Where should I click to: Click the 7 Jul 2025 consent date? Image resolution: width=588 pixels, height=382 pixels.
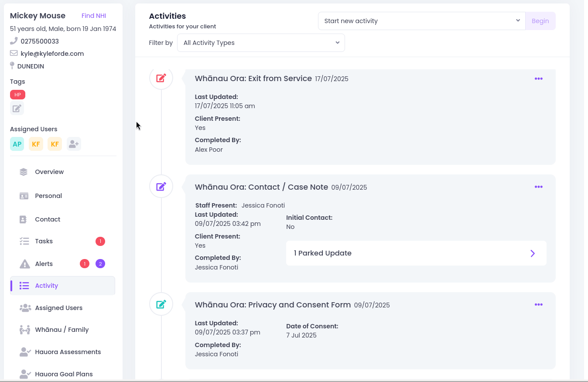(301, 335)
